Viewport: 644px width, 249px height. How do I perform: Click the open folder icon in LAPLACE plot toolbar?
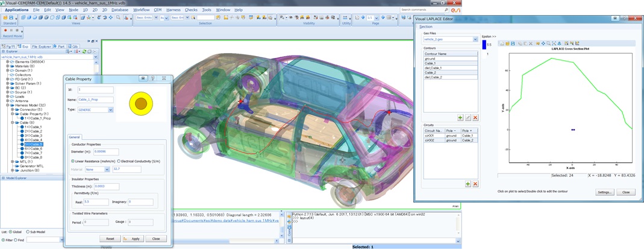507,43
